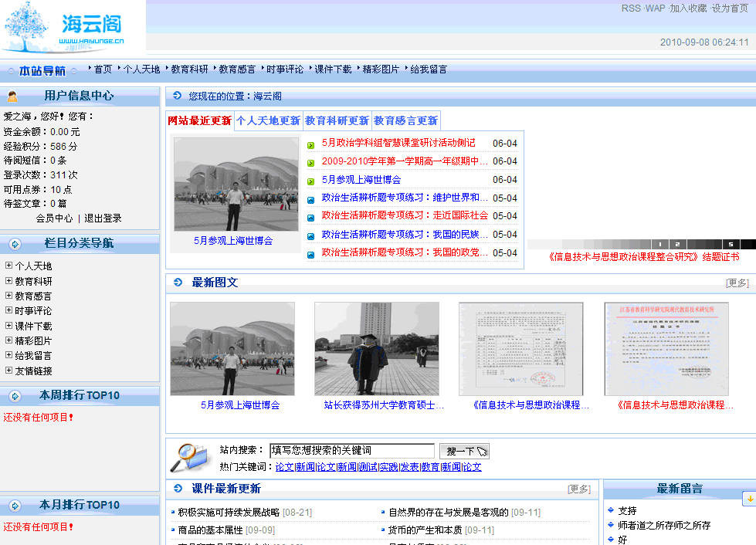Click the arrow icon beside 本周排行TOP10
Viewport: 756px width, 545px height.
tap(15, 396)
